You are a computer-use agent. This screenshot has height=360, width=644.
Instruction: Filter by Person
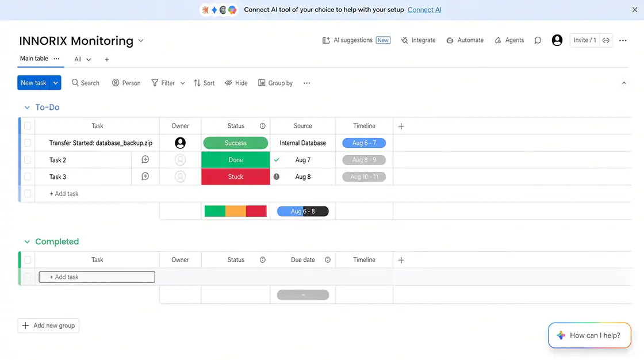pyautogui.click(x=126, y=83)
